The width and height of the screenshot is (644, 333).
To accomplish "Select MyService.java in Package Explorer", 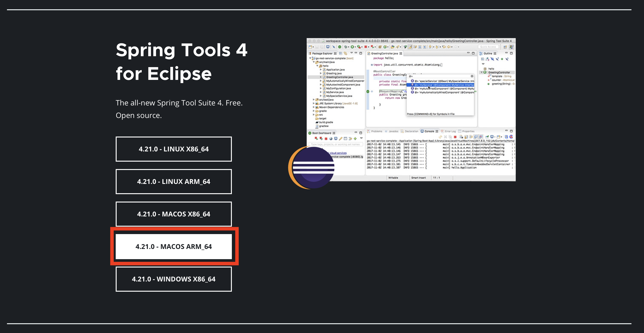I will [x=335, y=92].
